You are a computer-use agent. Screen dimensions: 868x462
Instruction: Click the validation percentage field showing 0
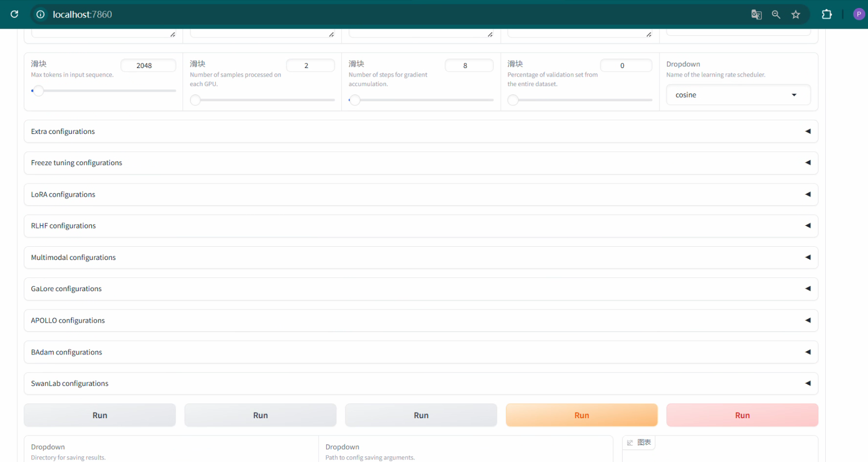click(626, 65)
